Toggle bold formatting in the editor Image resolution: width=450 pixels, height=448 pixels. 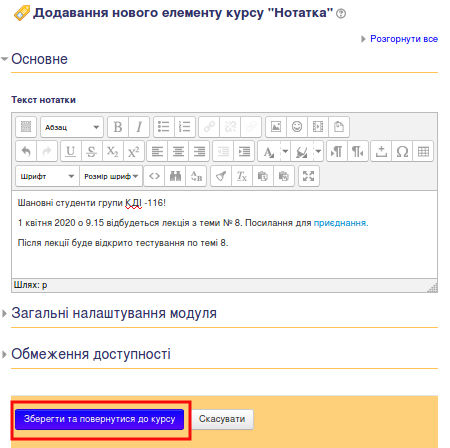tap(118, 127)
